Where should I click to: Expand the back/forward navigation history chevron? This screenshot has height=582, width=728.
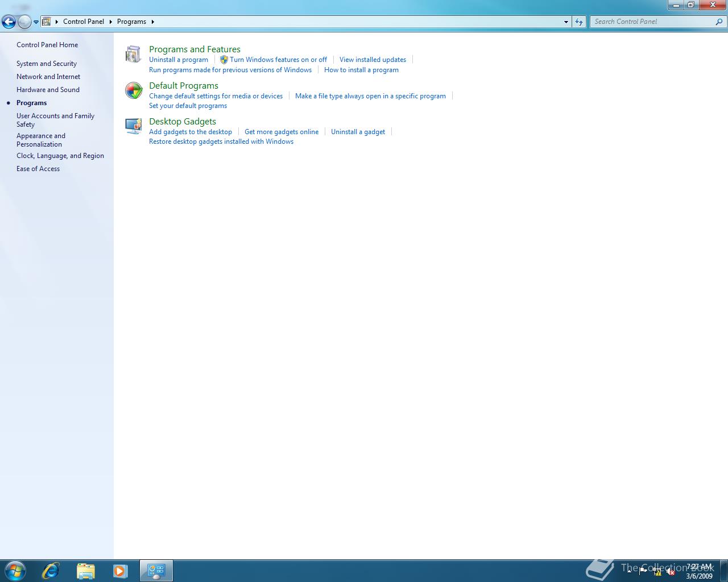pos(36,21)
